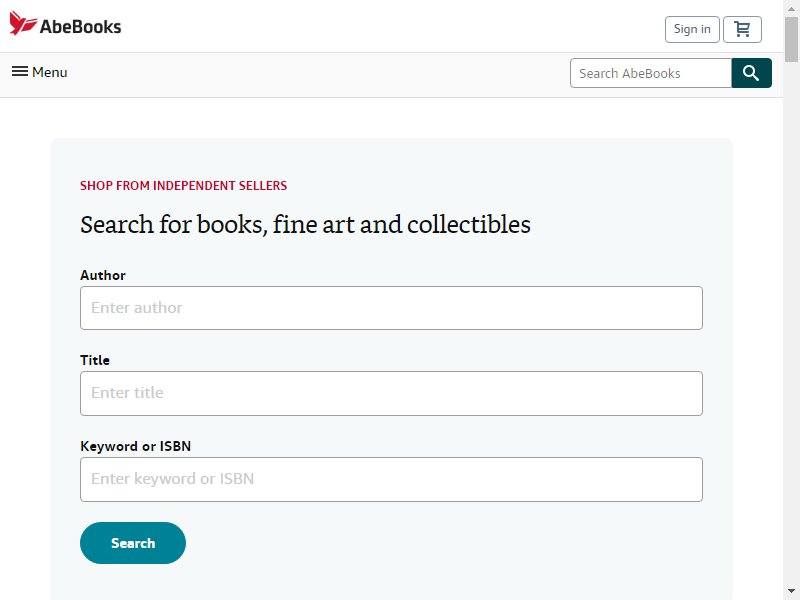Click the scrollbar up arrow
This screenshot has width=800, height=600.
tap(791, 9)
